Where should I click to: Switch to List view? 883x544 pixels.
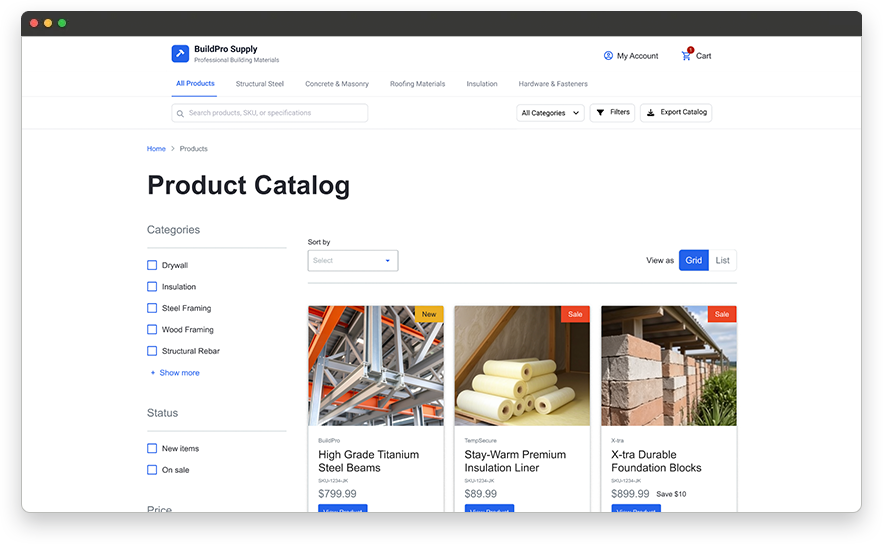[723, 260]
